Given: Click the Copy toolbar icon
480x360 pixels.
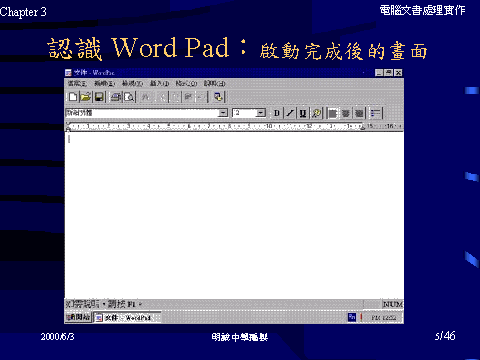Looking at the screenshot, I should (x=175, y=97).
